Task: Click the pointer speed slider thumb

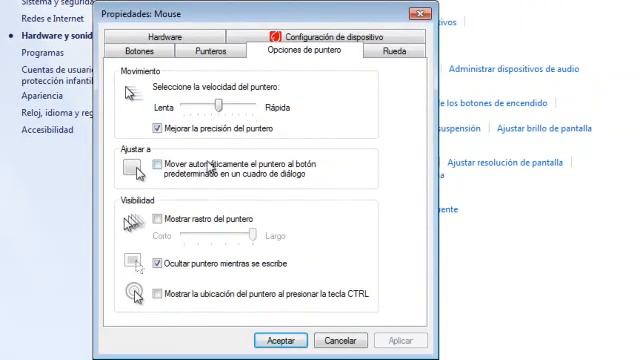Action: [x=219, y=105]
